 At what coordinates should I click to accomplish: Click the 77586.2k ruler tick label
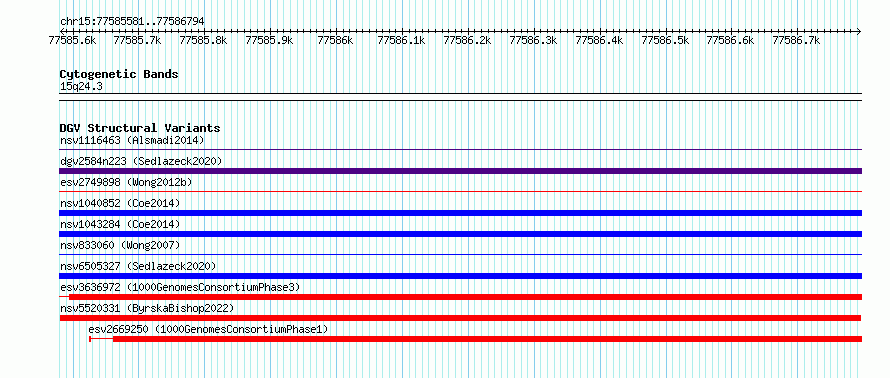(x=467, y=40)
